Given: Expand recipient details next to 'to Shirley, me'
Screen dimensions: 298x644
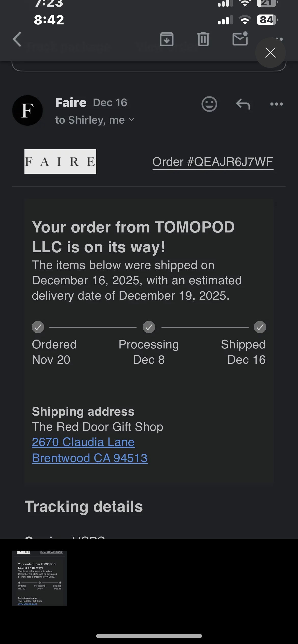Looking at the screenshot, I should click(131, 120).
